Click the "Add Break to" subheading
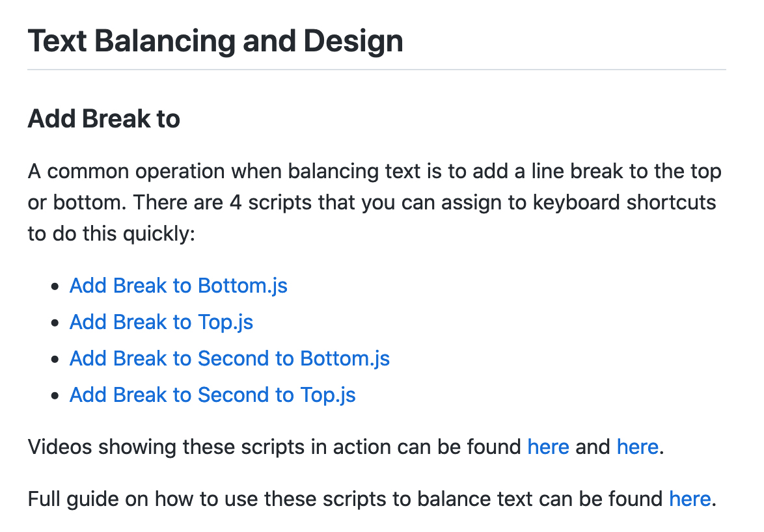Viewport: 764px width, 532px height. [x=104, y=119]
